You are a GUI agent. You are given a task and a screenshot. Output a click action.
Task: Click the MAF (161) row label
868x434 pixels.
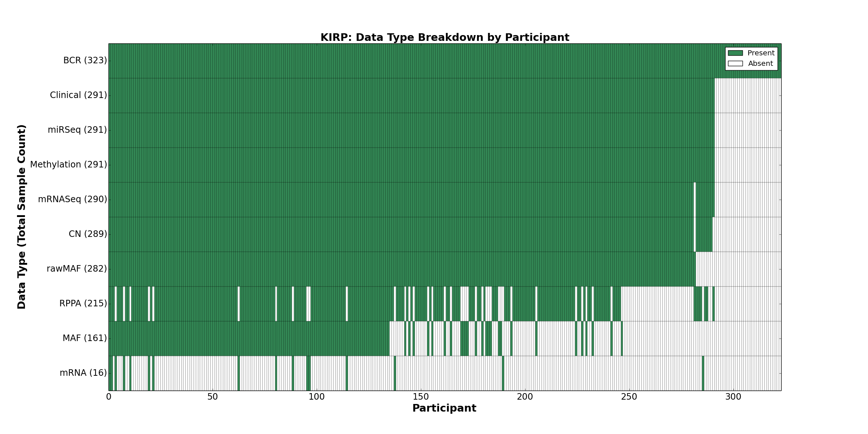coord(85,338)
